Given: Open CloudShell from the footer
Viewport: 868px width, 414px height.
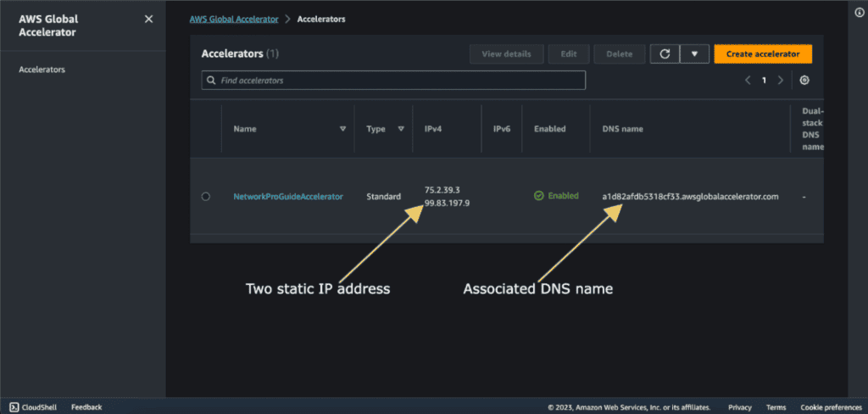Looking at the screenshot, I should click(34, 407).
